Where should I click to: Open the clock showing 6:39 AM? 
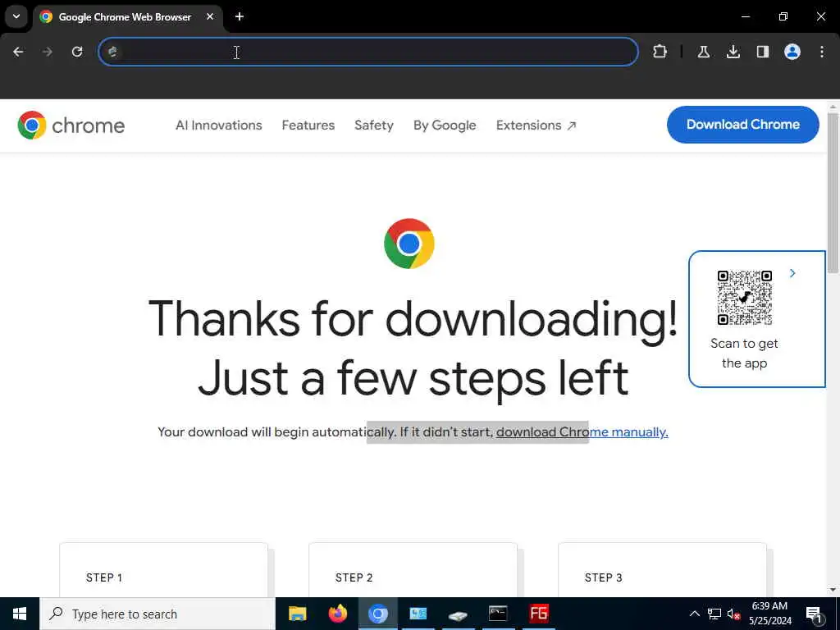[x=769, y=614]
